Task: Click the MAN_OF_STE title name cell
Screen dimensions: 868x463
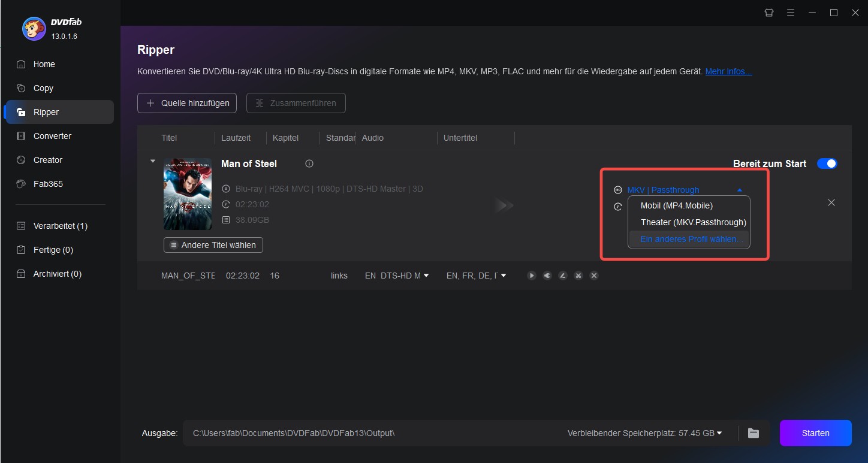Action: [x=188, y=276]
